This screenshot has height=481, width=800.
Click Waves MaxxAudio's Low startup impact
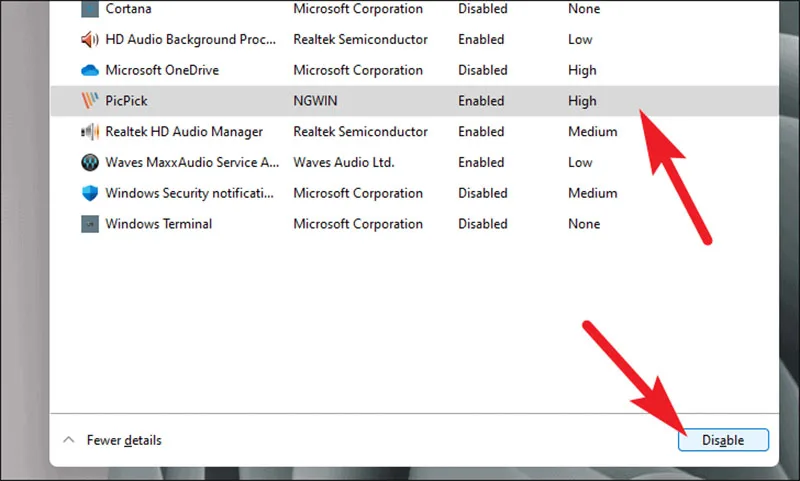(x=581, y=162)
